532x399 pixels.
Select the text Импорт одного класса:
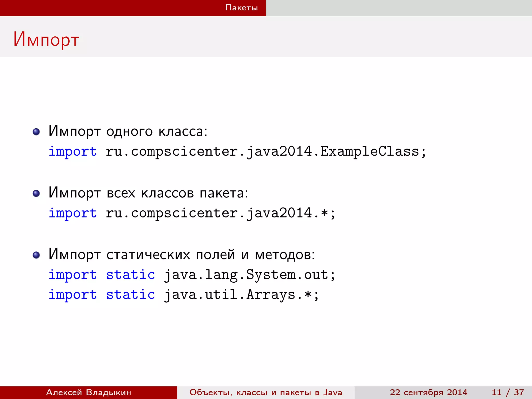point(128,131)
